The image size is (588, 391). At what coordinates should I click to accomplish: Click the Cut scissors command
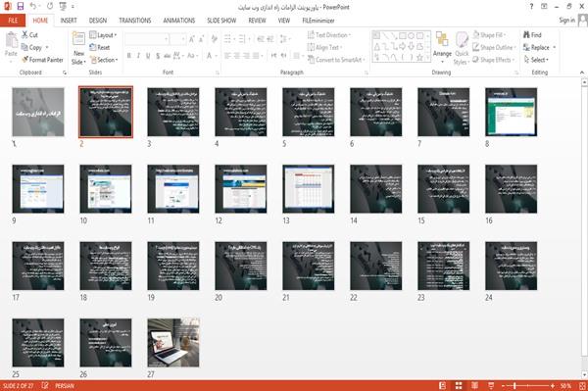point(29,35)
